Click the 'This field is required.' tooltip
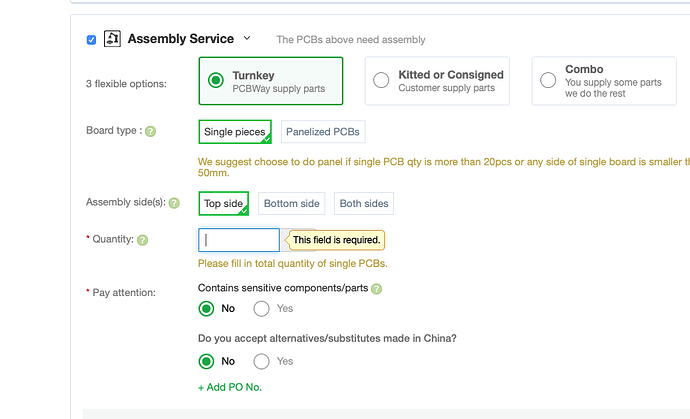 coord(337,240)
